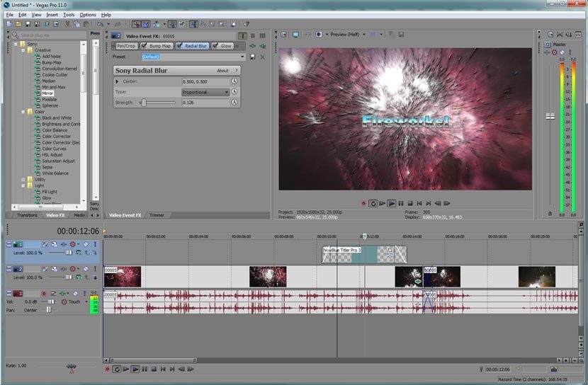Click the Master fader handle
The image size is (588, 385).
click(x=550, y=117)
